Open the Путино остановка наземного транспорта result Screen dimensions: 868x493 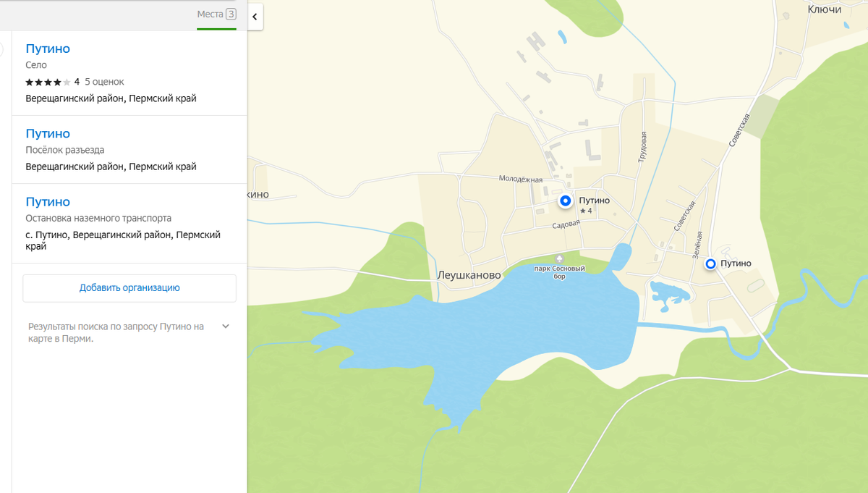pyautogui.click(x=47, y=201)
